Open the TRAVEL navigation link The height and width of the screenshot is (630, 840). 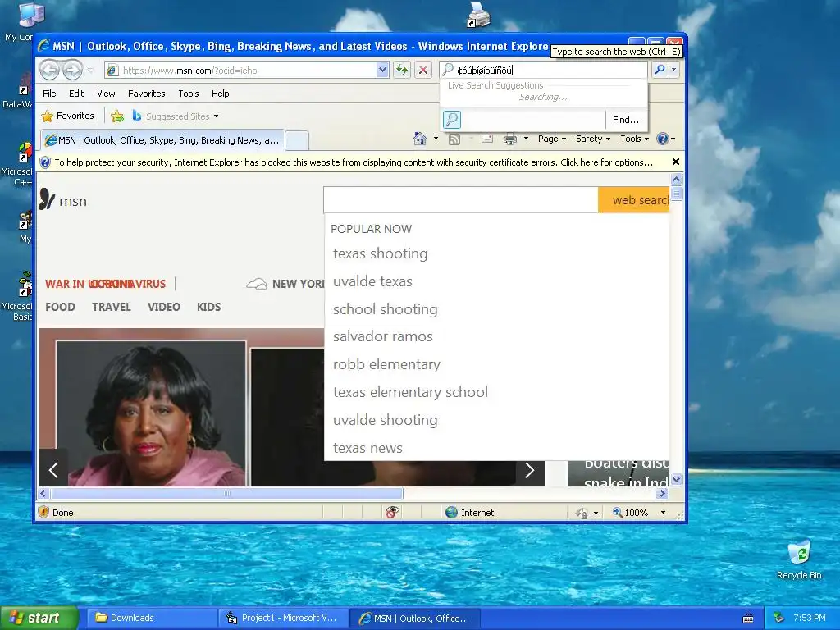pyautogui.click(x=112, y=307)
